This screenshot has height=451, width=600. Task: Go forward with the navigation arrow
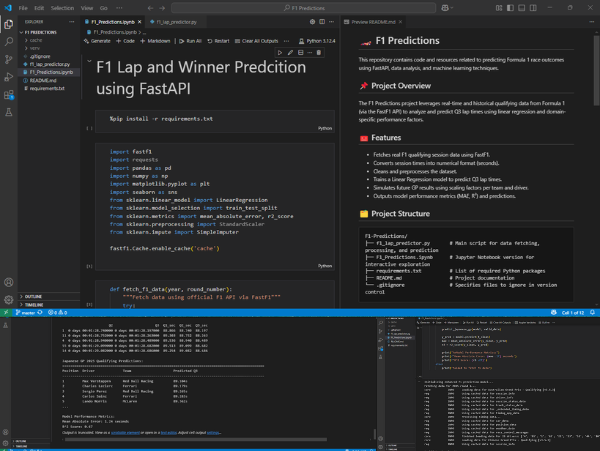162,8
